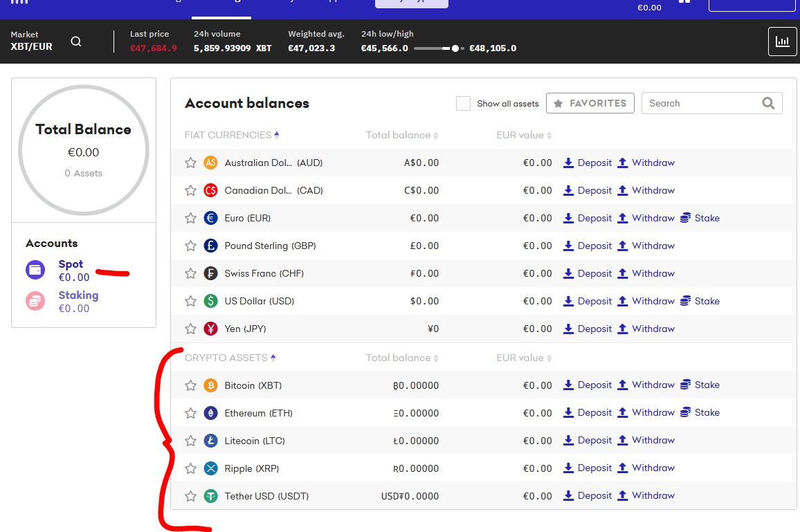Sort crypto EUR value column

pyautogui.click(x=524, y=358)
